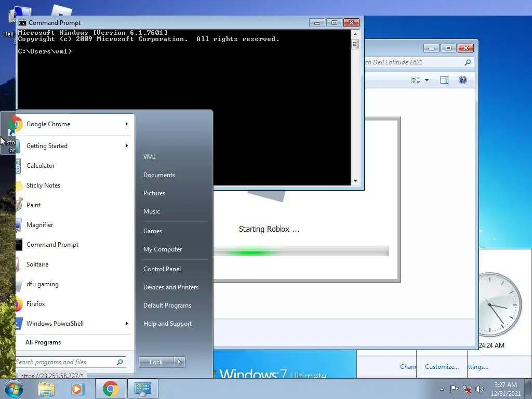
Task: Click the Lock button
Action: [156, 362]
